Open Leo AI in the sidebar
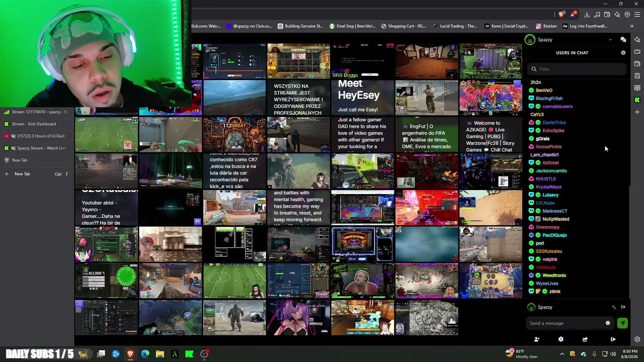644x362 pixels. [637, 40]
